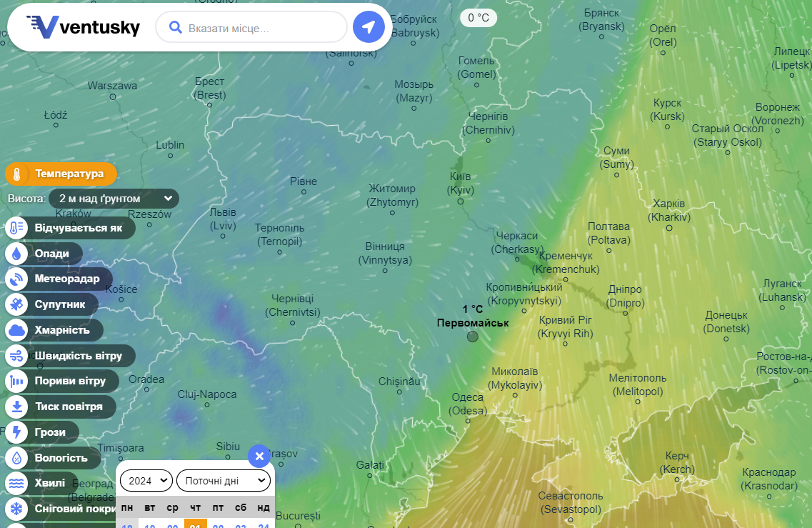Select the Тернопіль (Ternopil) city label
Image resolution: width=812 pixels, height=528 pixels.
pyautogui.click(x=280, y=235)
